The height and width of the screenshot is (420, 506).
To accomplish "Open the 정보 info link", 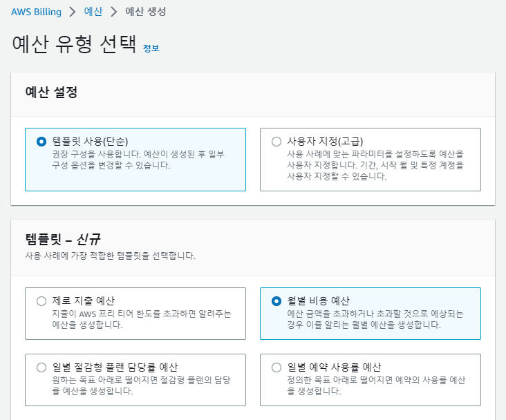I will point(151,48).
